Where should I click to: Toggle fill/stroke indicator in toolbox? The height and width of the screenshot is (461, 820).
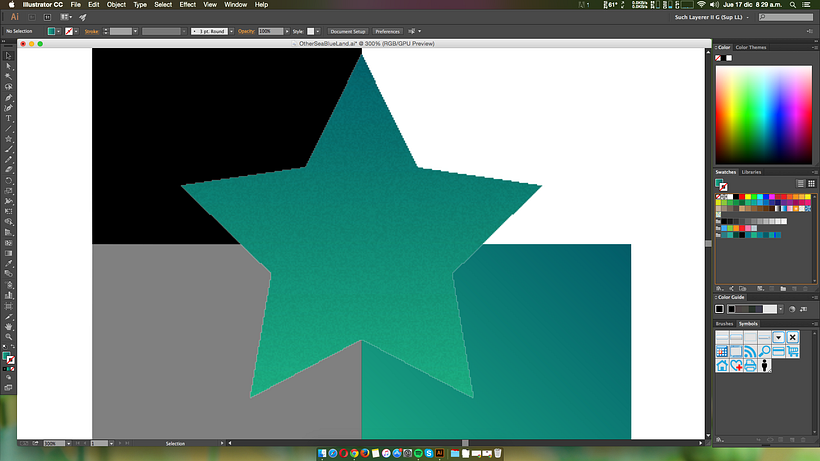(8, 358)
